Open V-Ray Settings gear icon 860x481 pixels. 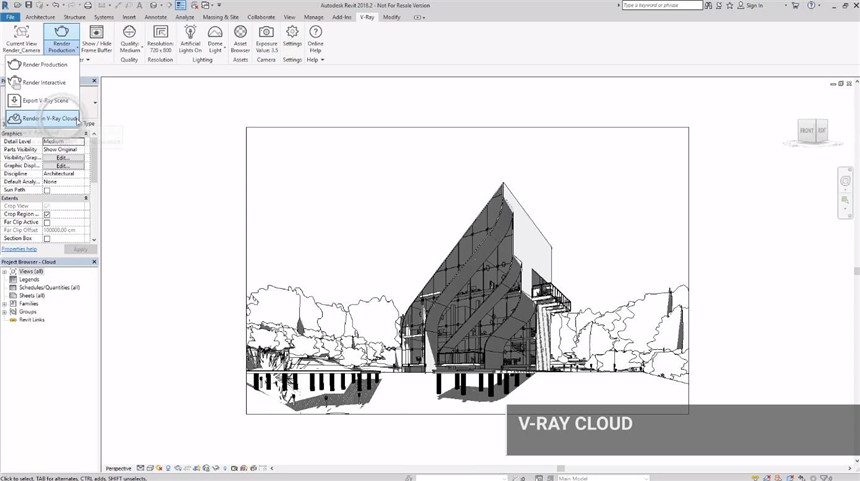click(292, 33)
